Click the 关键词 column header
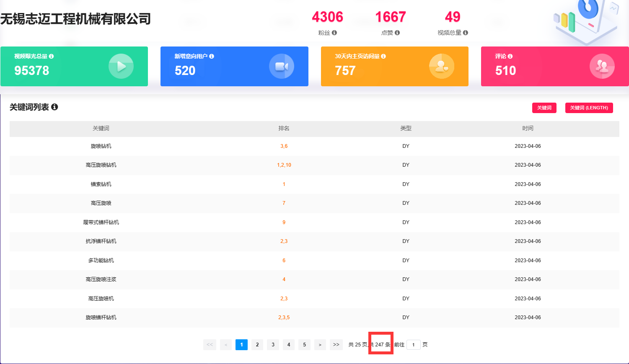Screen dimensions: 629x364 [101, 129]
